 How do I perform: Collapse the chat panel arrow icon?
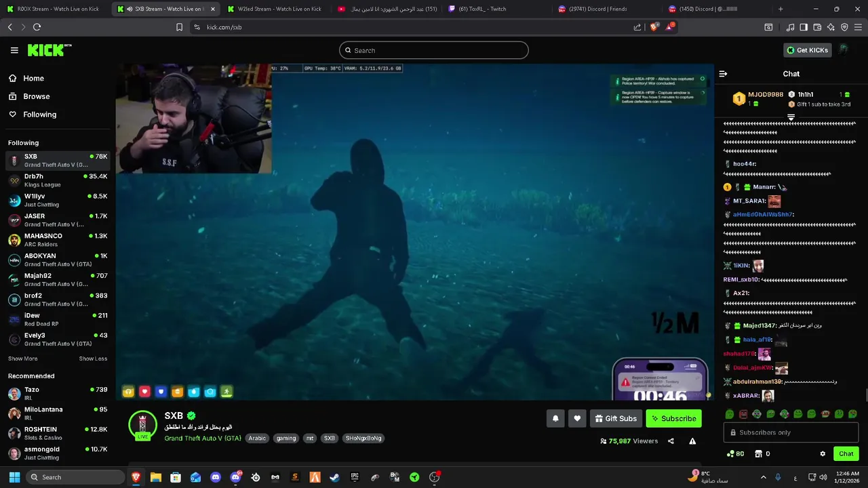click(x=723, y=74)
